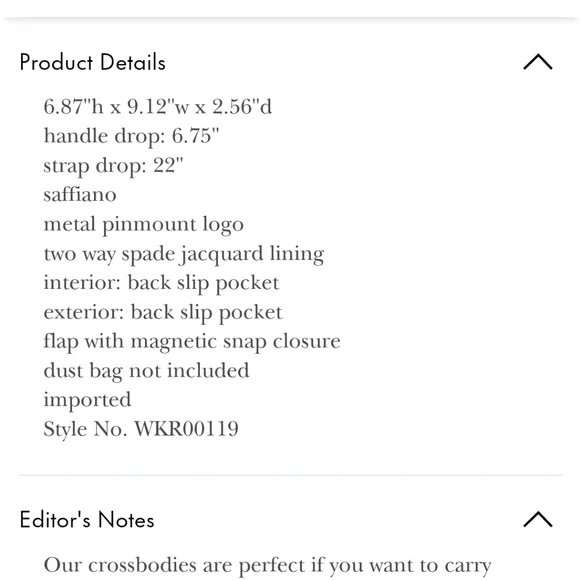This screenshot has height=580, width=580.
Task: Click the metal pinmount logo line
Action: point(144,224)
